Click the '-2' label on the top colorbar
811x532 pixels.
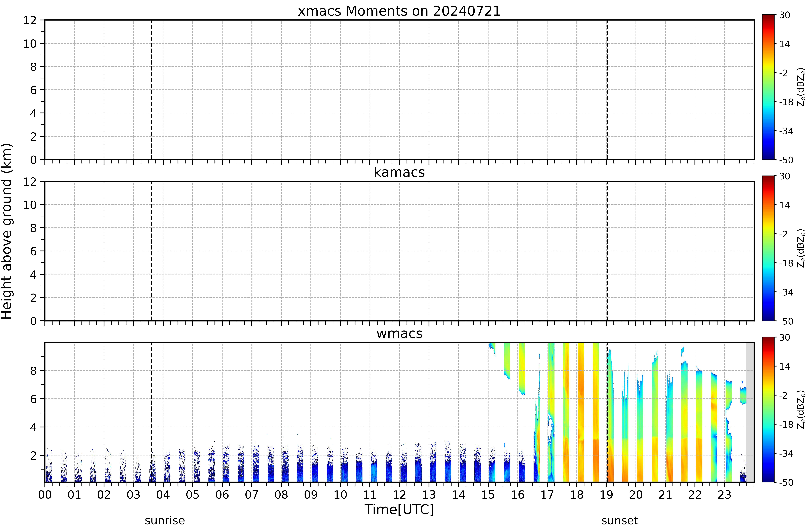click(x=783, y=73)
